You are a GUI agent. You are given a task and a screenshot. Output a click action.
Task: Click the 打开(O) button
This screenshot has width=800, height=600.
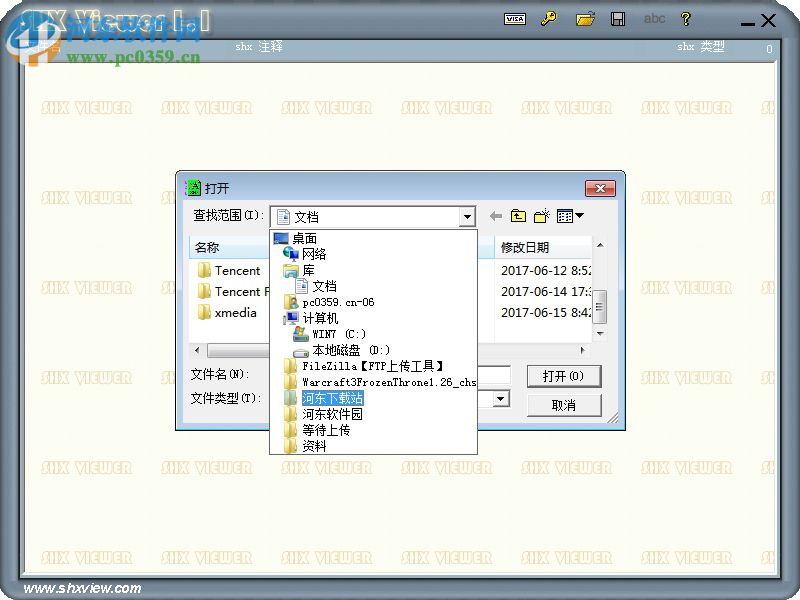tap(565, 377)
